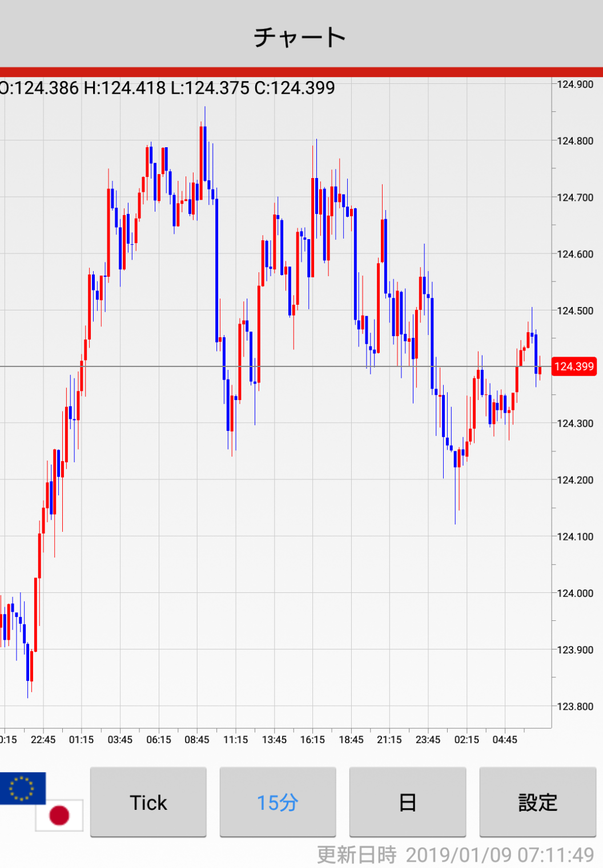The image size is (603, 868).
Task: Tap the 124.500 price axis label
Action: click(x=575, y=310)
